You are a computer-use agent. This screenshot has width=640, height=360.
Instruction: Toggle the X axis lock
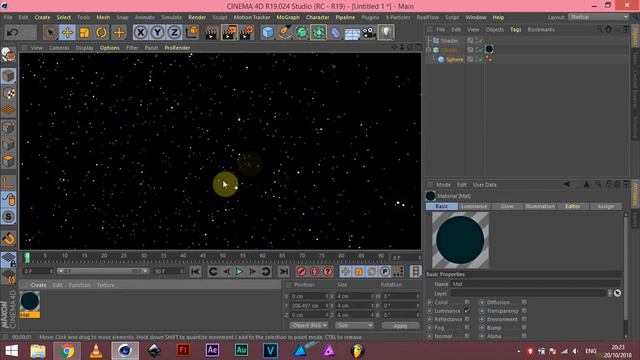pyautogui.click(x=140, y=32)
